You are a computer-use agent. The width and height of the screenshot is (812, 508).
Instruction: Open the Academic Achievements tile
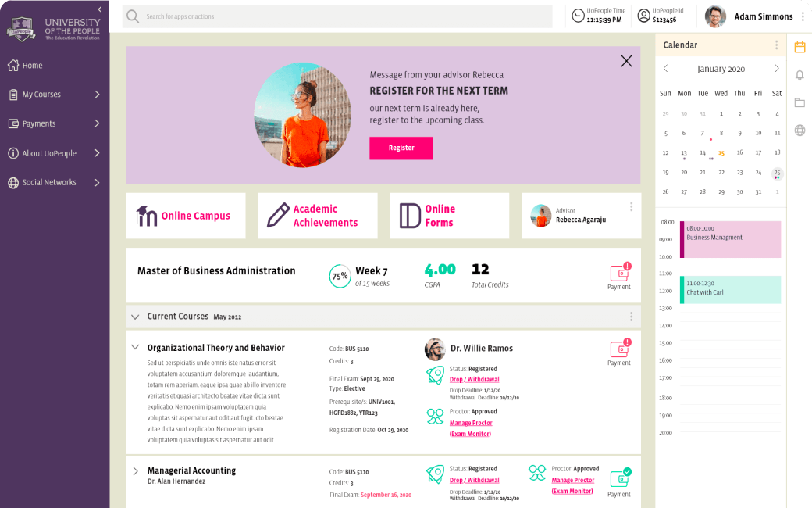coord(318,216)
